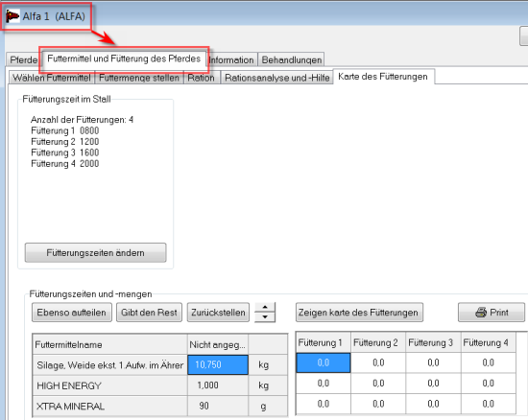This screenshot has height=420, width=528.
Task: Click the Fütterung 3 column header
Action: (x=433, y=342)
